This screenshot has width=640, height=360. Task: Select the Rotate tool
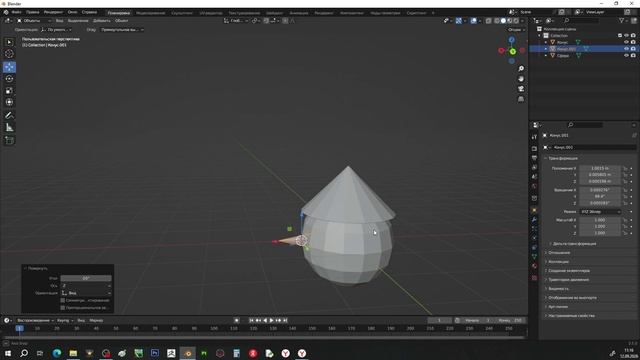click(9, 79)
